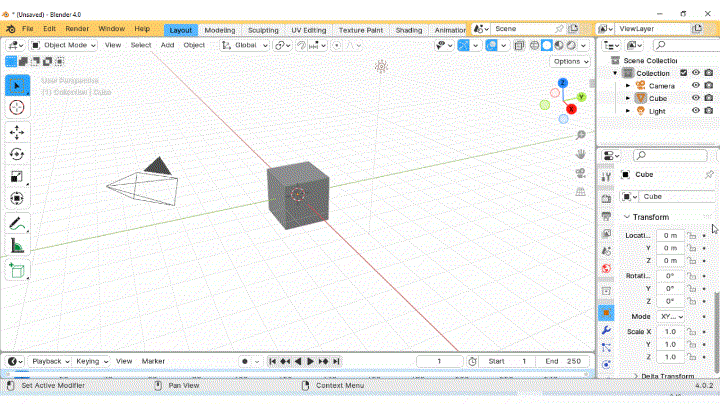
Task: Open the Object properties tab
Action: pos(606,313)
